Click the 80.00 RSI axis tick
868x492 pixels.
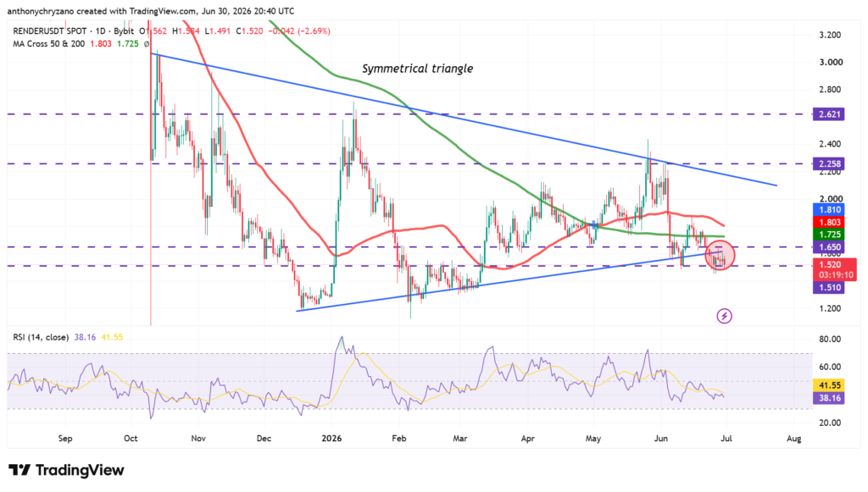tap(830, 340)
